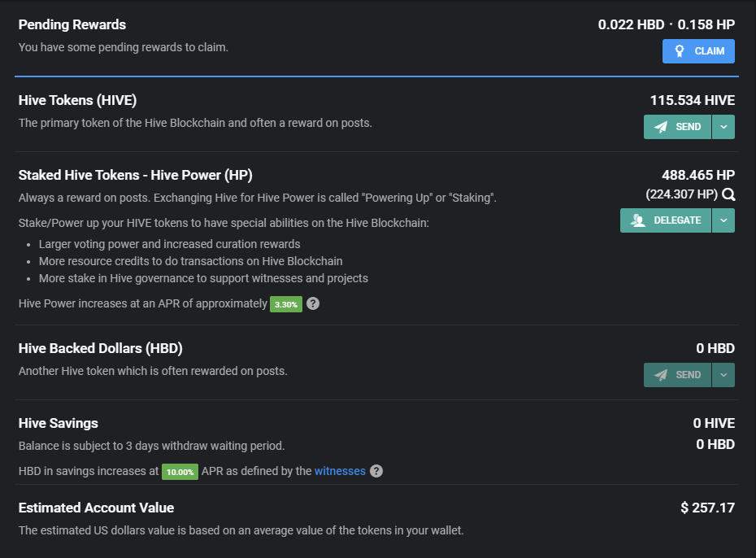Delegate Hive Power
This screenshot has height=558, width=756.
pos(665,220)
